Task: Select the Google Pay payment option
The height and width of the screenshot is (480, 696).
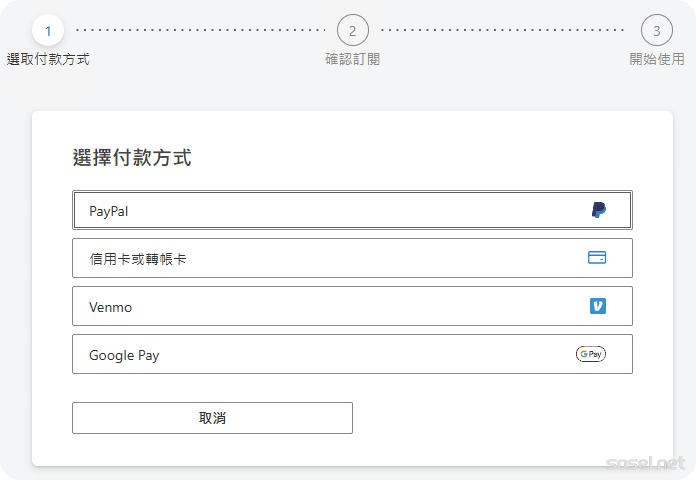Action: pos(352,354)
